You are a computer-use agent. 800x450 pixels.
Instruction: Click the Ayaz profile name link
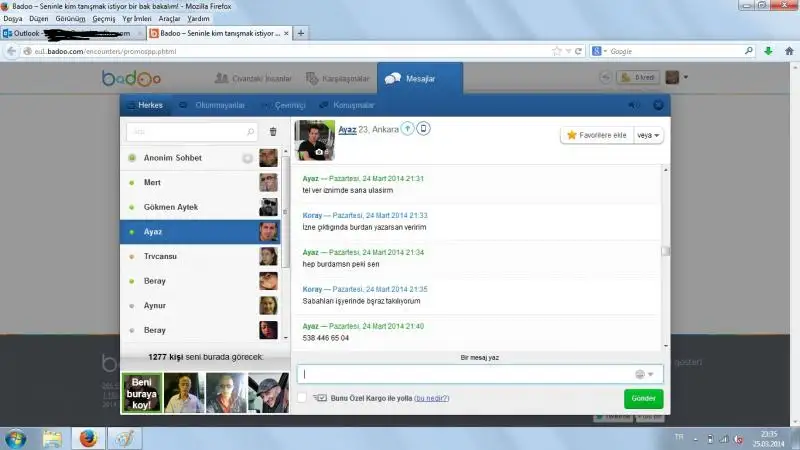[x=347, y=130]
